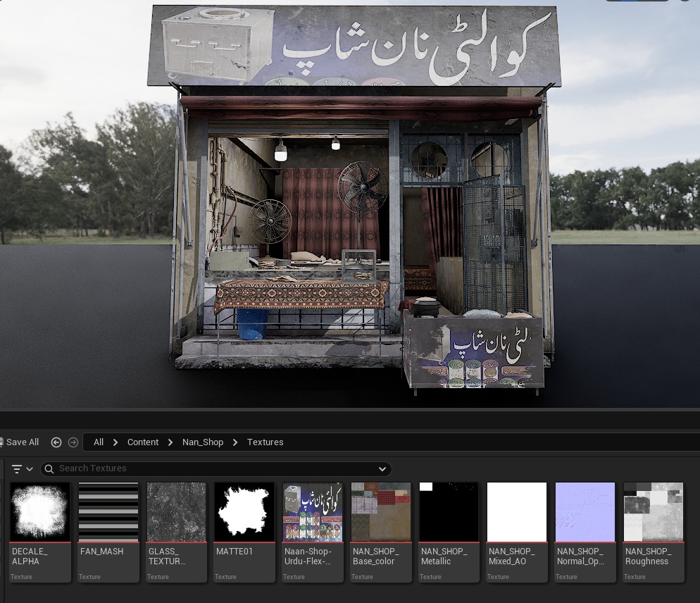
Task: Go back in content browser history
Action: (56, 442)
